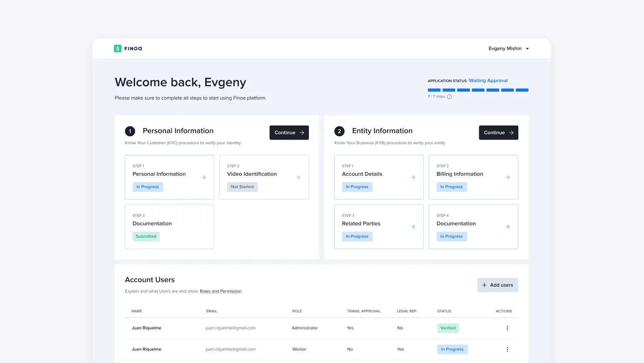Open Roles and Permission link

coord(221,291)
